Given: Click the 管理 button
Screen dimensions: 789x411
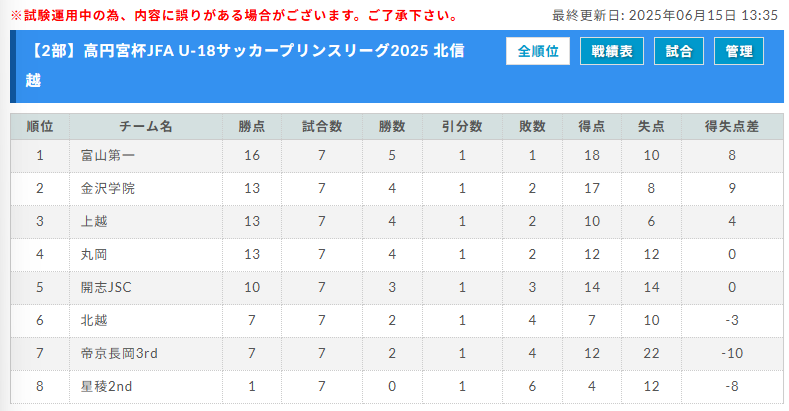Looking at the screenshot, I should click(739, 51).
